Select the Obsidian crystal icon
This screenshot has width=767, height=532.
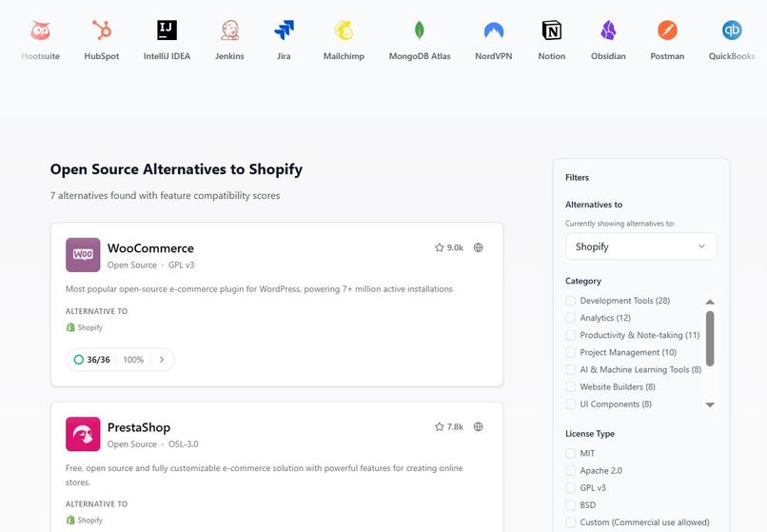[608, 30]
